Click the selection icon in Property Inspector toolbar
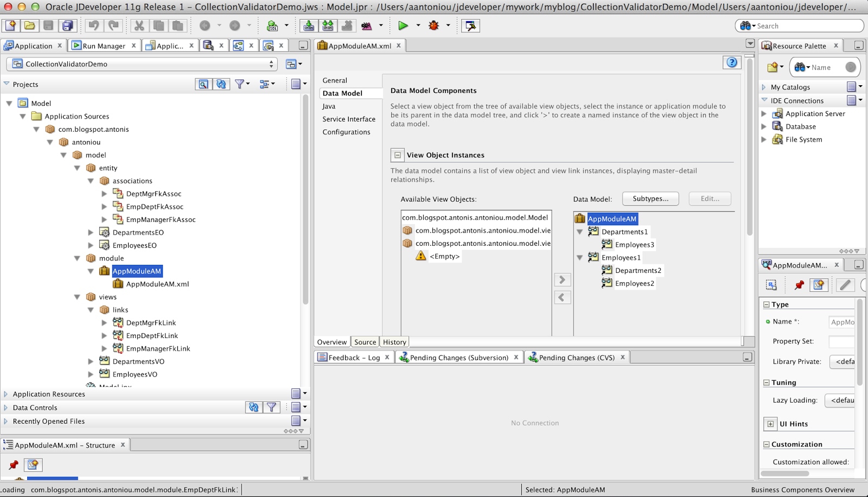 pos(771,285)
